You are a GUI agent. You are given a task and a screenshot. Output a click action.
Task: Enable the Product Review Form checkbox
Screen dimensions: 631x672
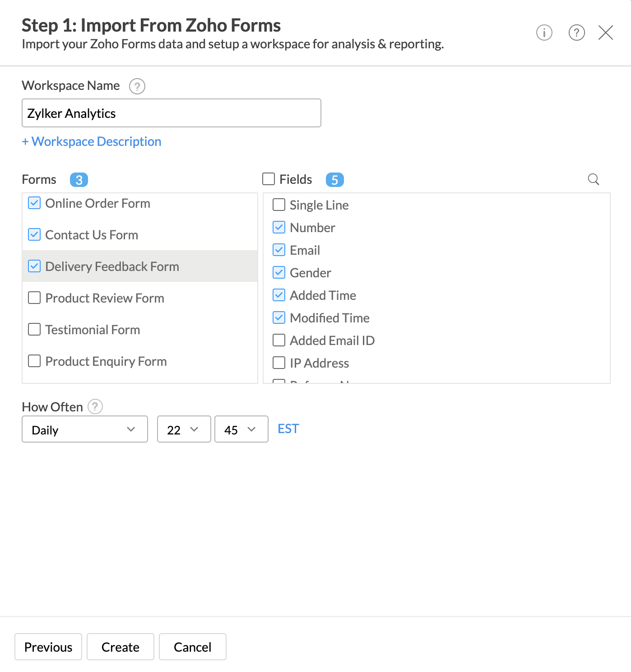[x=34, y=298]
